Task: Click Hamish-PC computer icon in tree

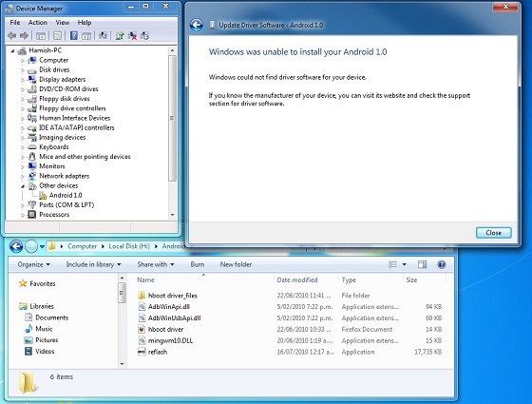Action: pos(22,51)
